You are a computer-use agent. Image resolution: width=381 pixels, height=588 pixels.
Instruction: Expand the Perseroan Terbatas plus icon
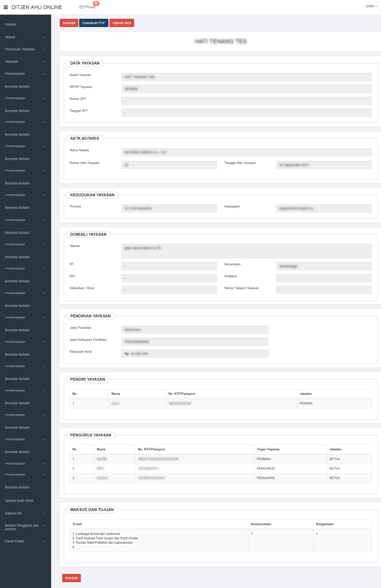pyautogui.click(x=44, y=49)
